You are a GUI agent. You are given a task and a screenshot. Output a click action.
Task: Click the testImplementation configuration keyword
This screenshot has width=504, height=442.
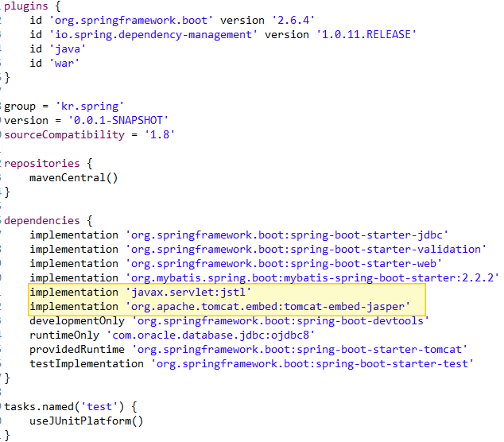(87, 364)
